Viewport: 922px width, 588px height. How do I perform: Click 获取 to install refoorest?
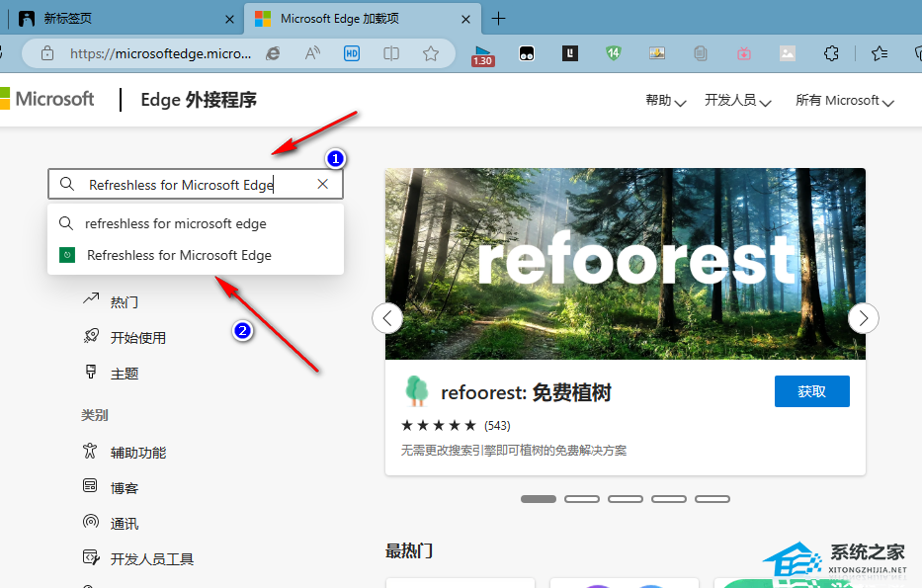tap(812, 391)
